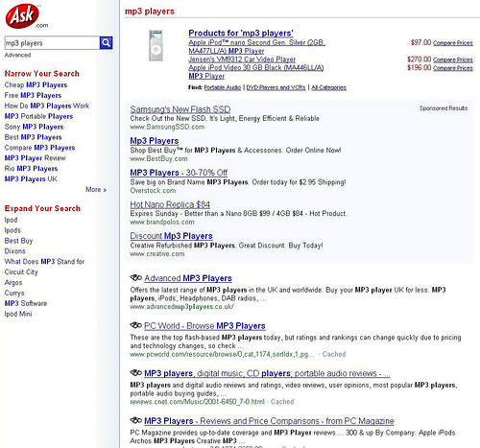The width and height of the screenshot is (480, 448).
Task: Open the Portable Audio category link
Action: click(x=223, y=87)
